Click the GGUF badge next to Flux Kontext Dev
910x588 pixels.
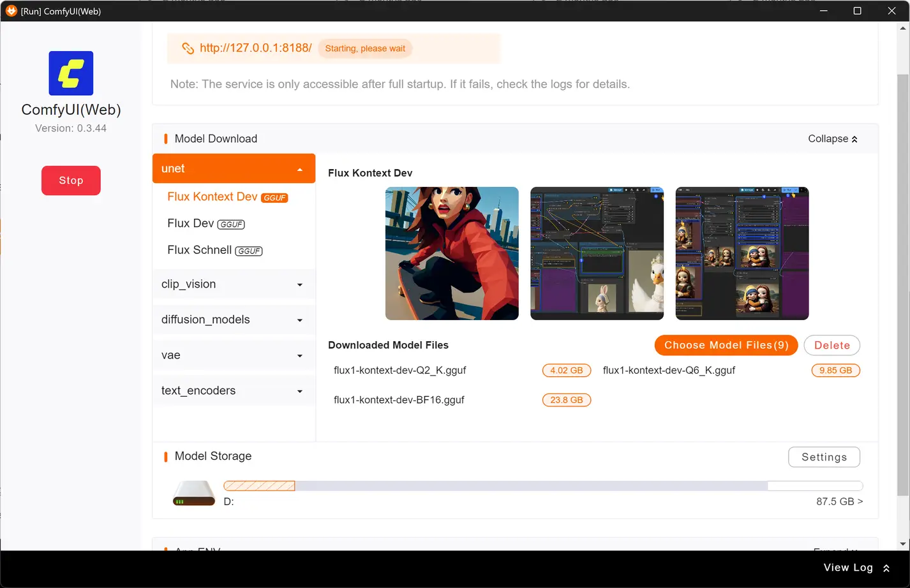[x=274, y=198]
